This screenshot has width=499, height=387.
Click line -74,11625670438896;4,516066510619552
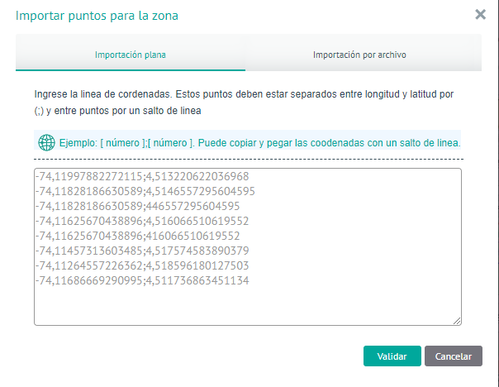142,221
